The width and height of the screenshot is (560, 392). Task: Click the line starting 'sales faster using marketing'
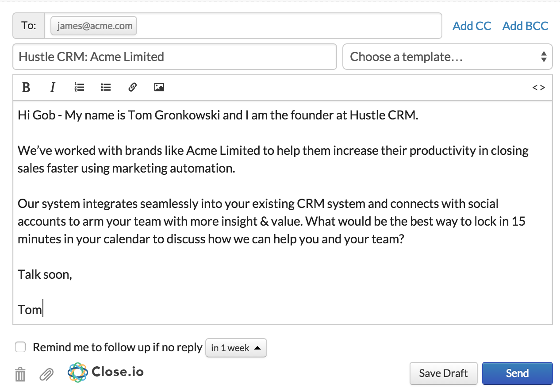pyautogui.click(x=127, y=169)
